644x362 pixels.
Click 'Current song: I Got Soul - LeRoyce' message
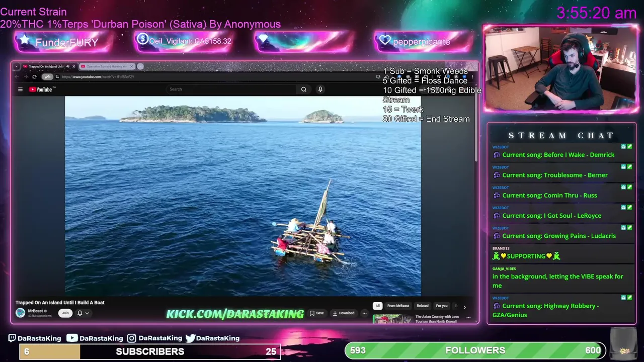pos(551,216)
